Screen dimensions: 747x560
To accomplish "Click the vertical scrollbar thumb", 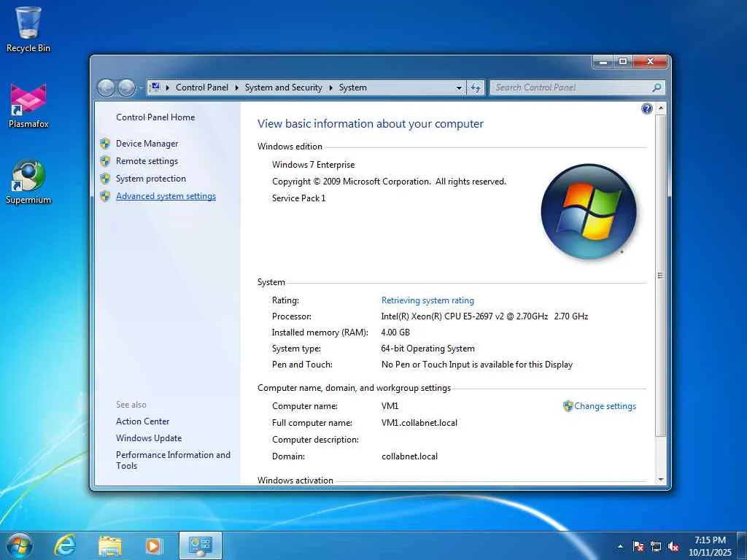I will click(x=660, y=275).
